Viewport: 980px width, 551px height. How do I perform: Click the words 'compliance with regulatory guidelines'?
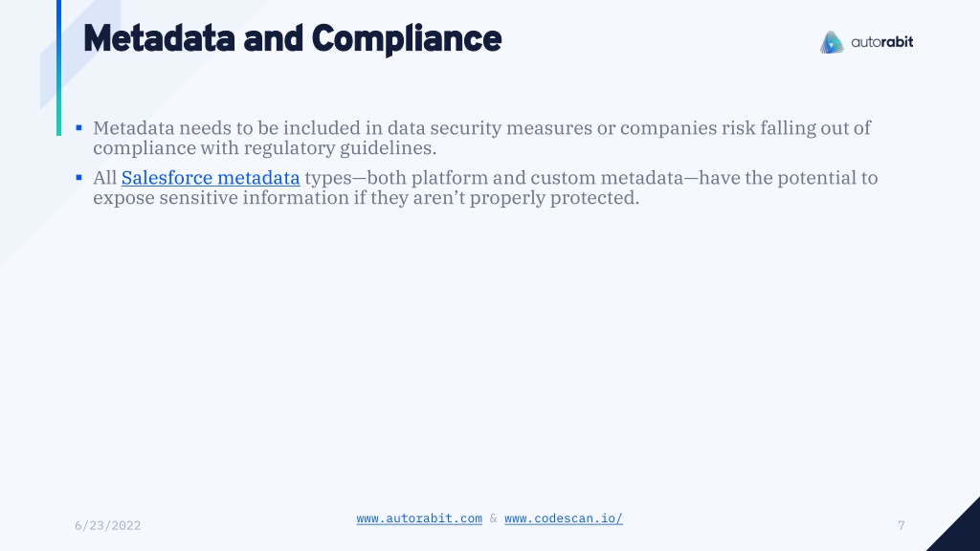263,148
